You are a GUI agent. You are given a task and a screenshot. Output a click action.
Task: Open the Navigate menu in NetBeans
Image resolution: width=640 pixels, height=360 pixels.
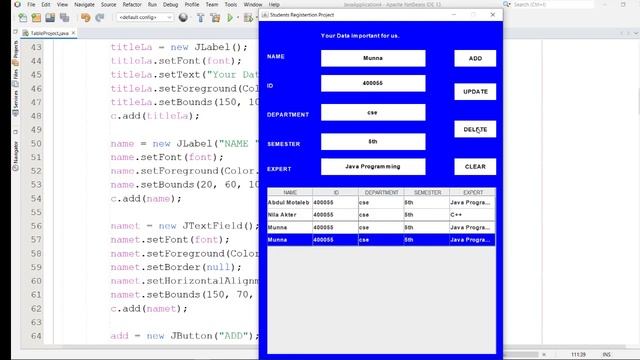[84, 4]
